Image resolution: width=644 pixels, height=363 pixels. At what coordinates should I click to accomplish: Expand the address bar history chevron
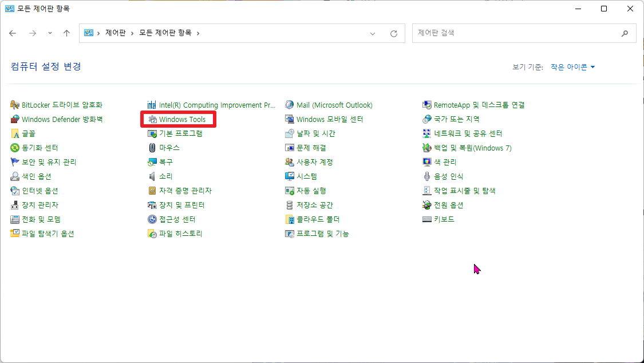coord(373,34)
